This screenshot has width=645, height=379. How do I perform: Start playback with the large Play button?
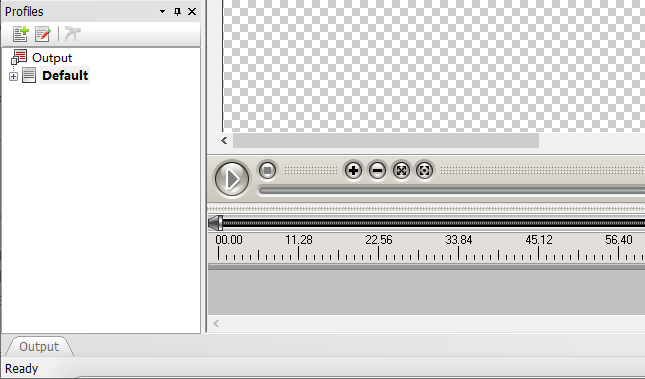pos(232,179)
